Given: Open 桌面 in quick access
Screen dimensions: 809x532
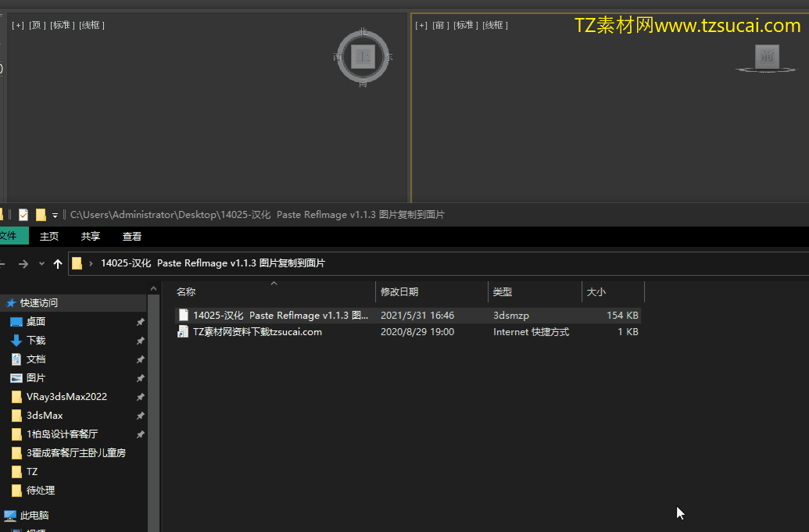Looking at the screenshot, I should click(x=36, y=322).
